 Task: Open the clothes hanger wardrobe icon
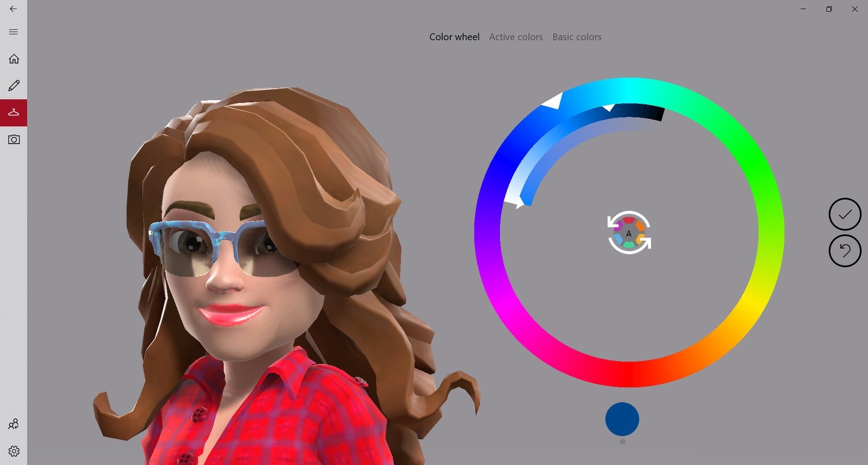14,113
